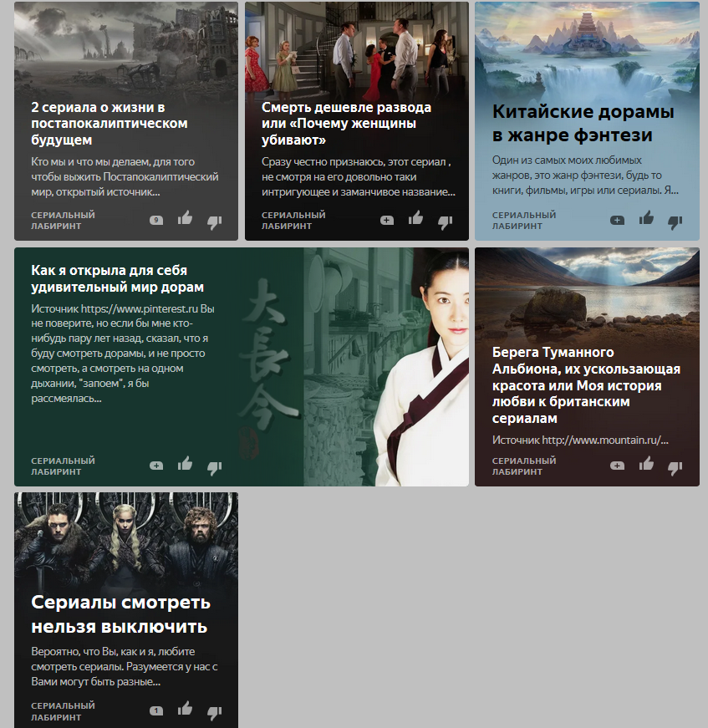Viewport: 708px width, 728px height.
Task: Click snippet 'Источник http://www.mountain.ru/...'
Action: (580, 440)
